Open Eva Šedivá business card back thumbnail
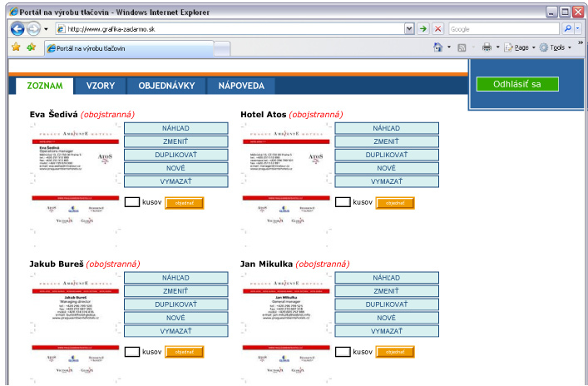 pyautogui.click(x=76, y=220)
